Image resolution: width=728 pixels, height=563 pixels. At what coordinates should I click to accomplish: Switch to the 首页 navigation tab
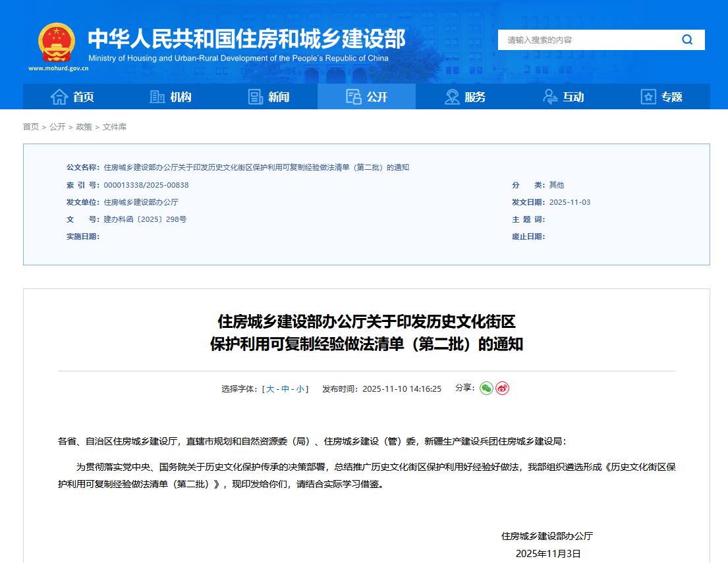pos(72,96)
